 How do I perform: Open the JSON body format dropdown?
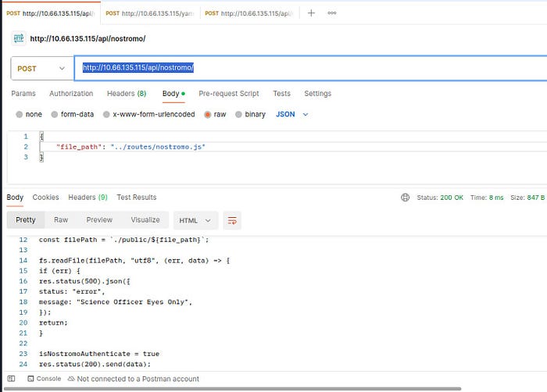pos(292,114)
